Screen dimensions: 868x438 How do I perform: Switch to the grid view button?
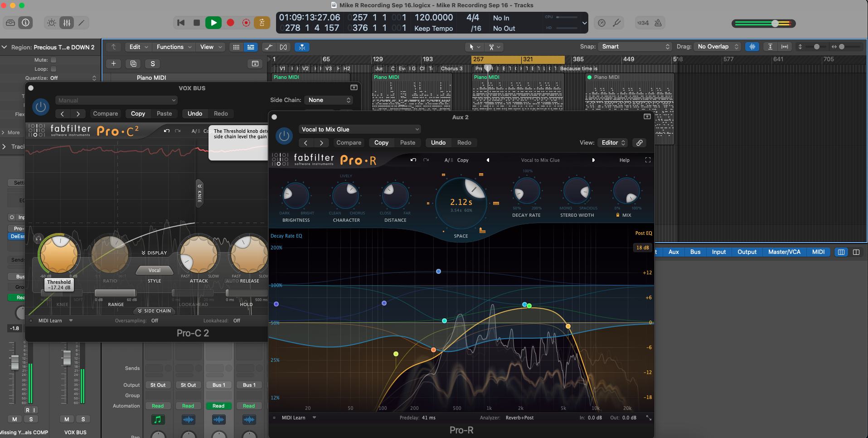tap(236, 47)
